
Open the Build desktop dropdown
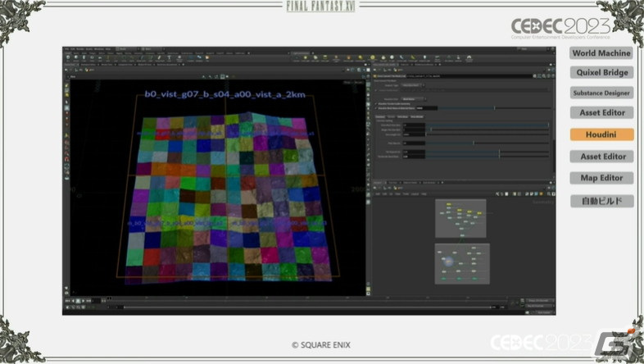click(x=126, y=49)
